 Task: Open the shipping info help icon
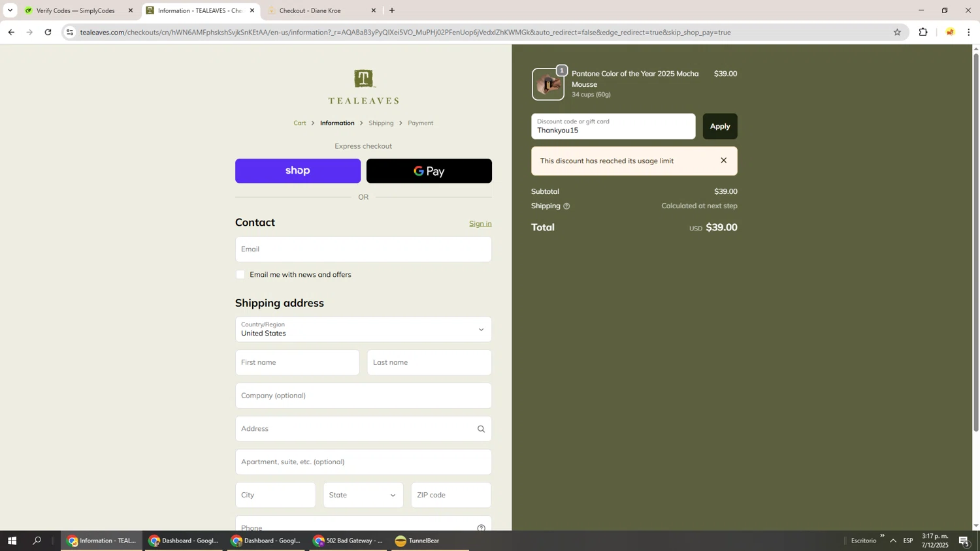566,206
